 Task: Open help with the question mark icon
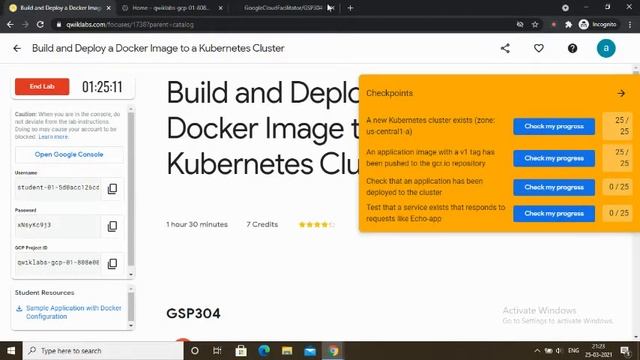tap(572, 48)
